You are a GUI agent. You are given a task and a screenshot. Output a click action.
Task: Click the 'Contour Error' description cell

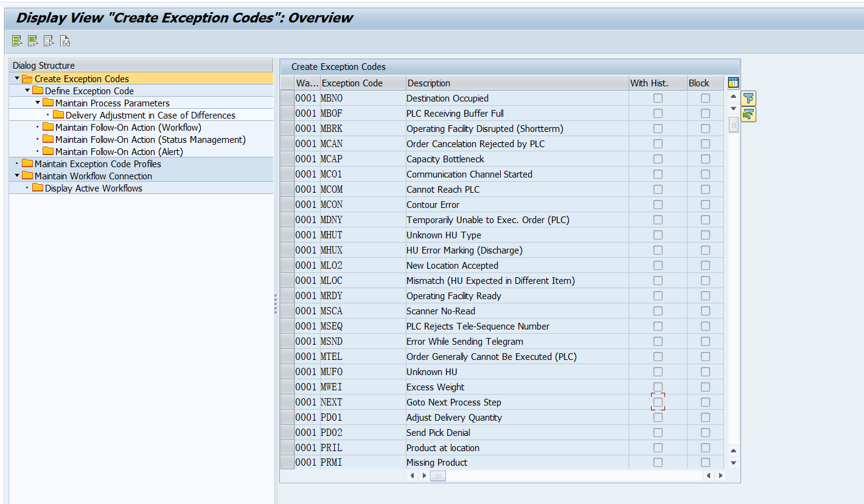pyautogui.click(x=517, y=205)
